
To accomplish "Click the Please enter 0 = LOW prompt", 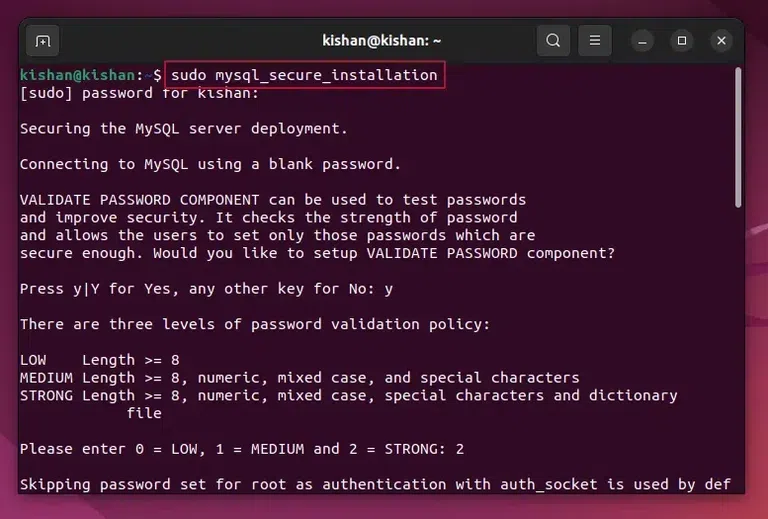I will [242, 449].
